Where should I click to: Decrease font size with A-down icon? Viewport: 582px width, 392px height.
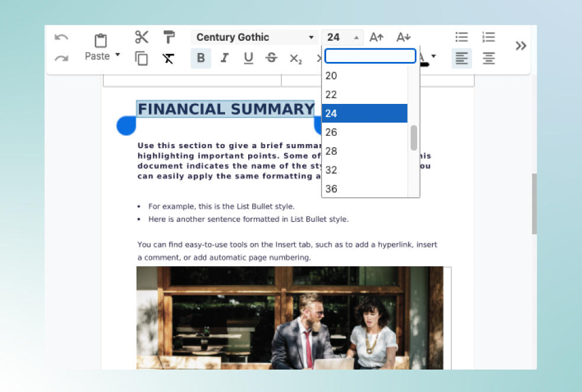404,37
